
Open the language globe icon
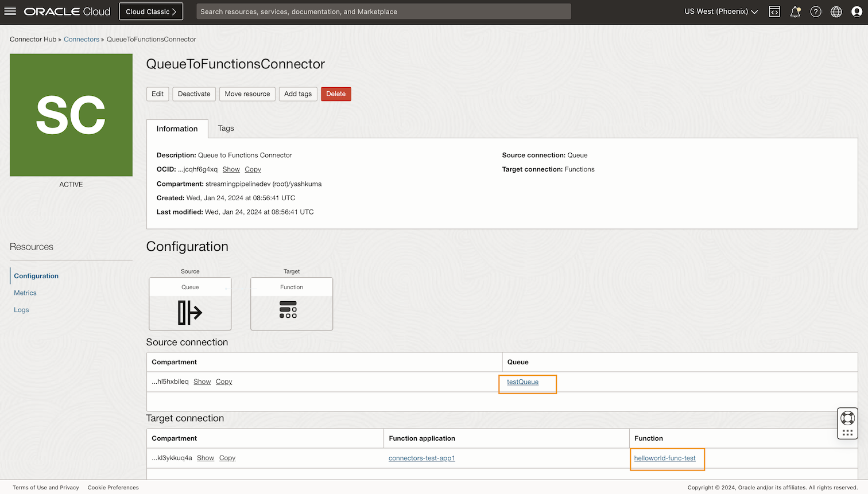pos(836,11)
